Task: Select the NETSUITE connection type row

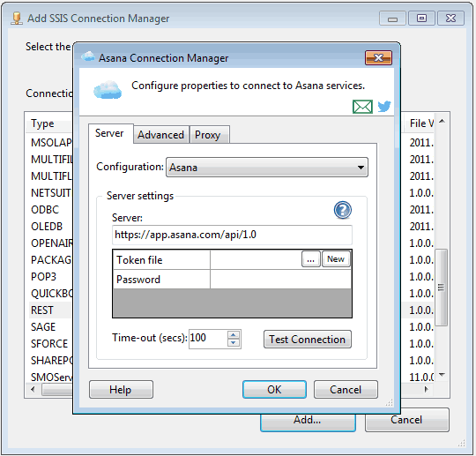Action: click(x=51, y=193)
